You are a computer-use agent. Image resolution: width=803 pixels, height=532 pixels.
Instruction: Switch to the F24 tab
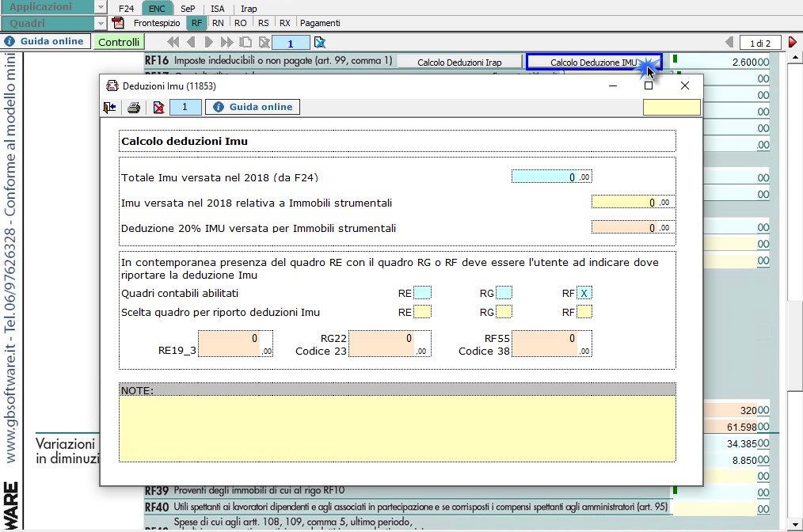click(126, 9)
